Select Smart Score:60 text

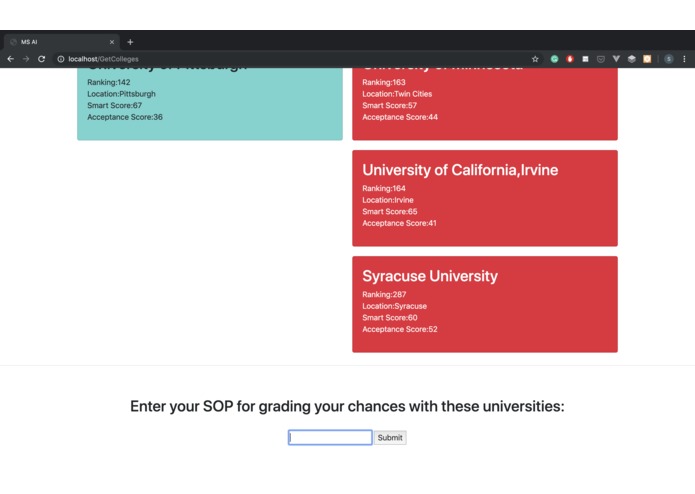coord(390,317)
